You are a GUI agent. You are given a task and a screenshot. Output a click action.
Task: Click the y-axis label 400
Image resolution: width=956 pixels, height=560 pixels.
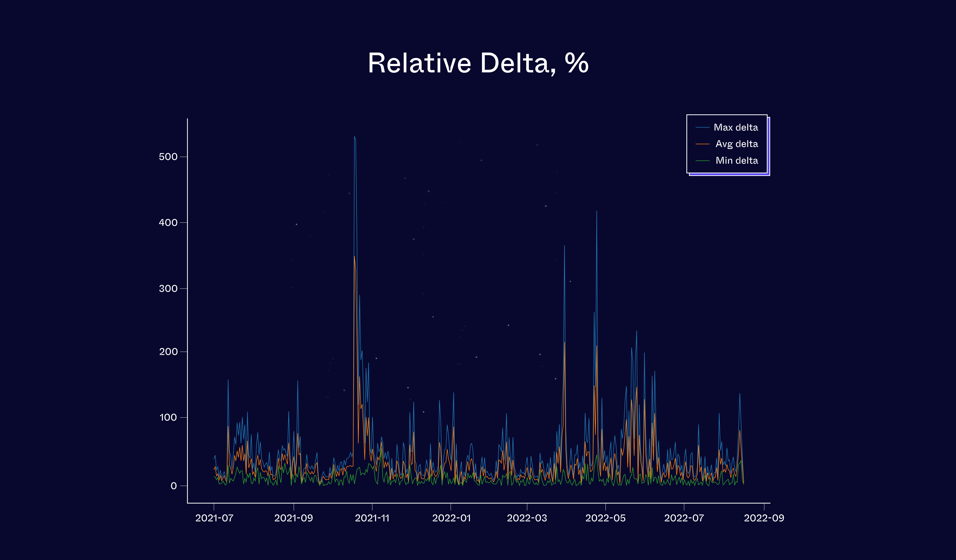168,223
